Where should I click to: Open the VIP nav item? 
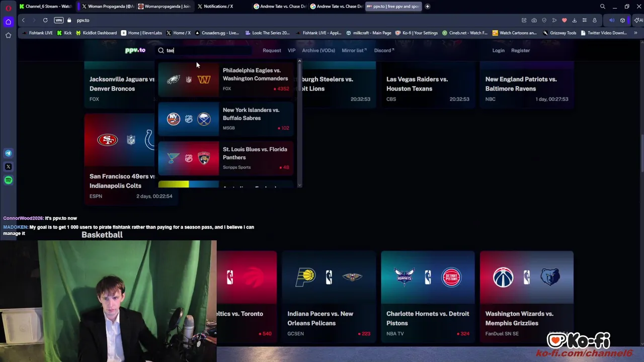click(291, 50)
